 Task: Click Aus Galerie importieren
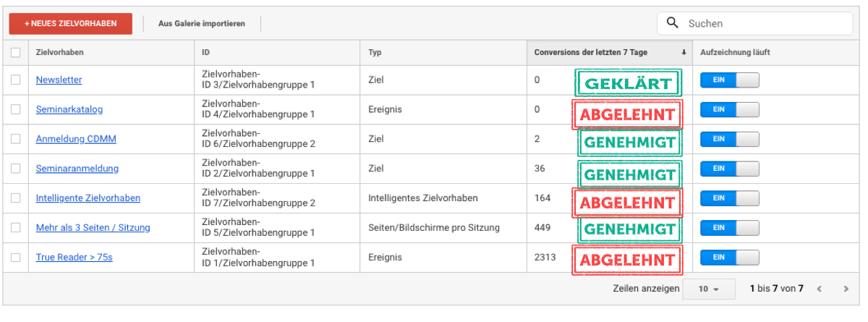(202, 23)
